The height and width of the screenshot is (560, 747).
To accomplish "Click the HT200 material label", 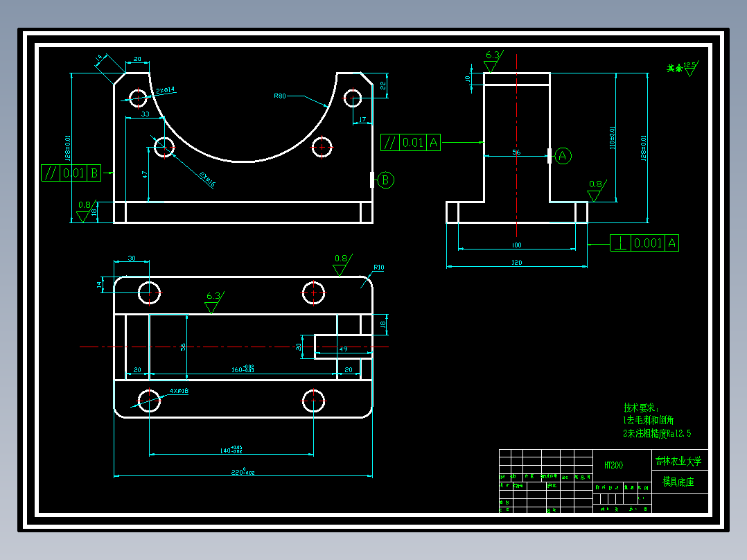I will pyautogui.click(x=614, y=465).
